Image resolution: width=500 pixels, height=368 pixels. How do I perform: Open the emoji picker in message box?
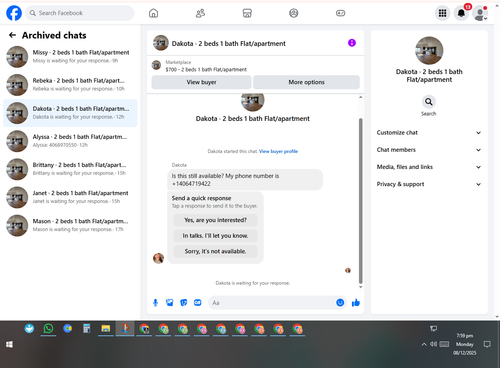[x=340, y=303]
